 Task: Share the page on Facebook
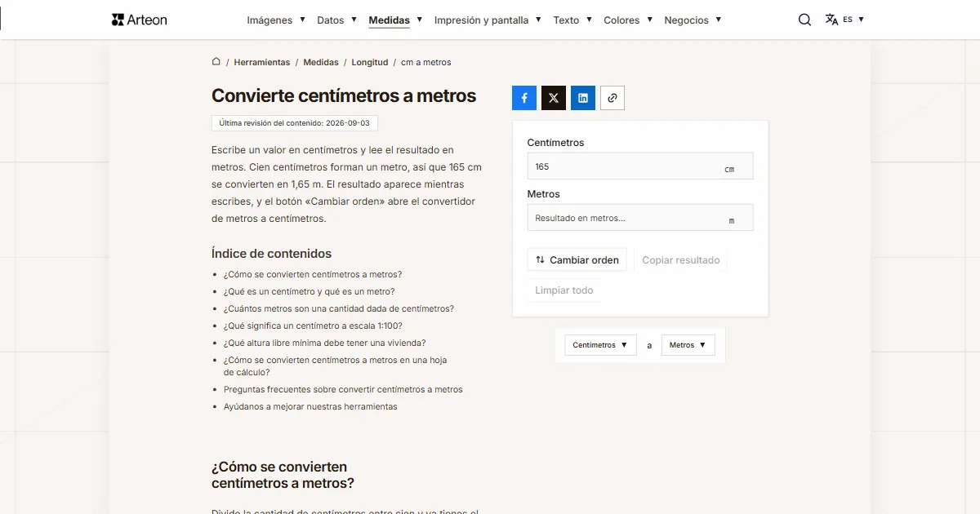click(524, 98)
